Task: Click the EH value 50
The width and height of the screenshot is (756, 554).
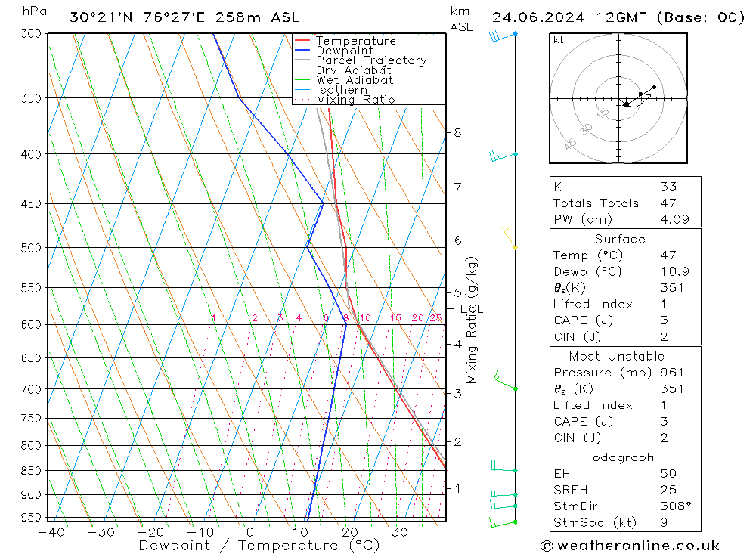Action: click(x=669, y=473)
